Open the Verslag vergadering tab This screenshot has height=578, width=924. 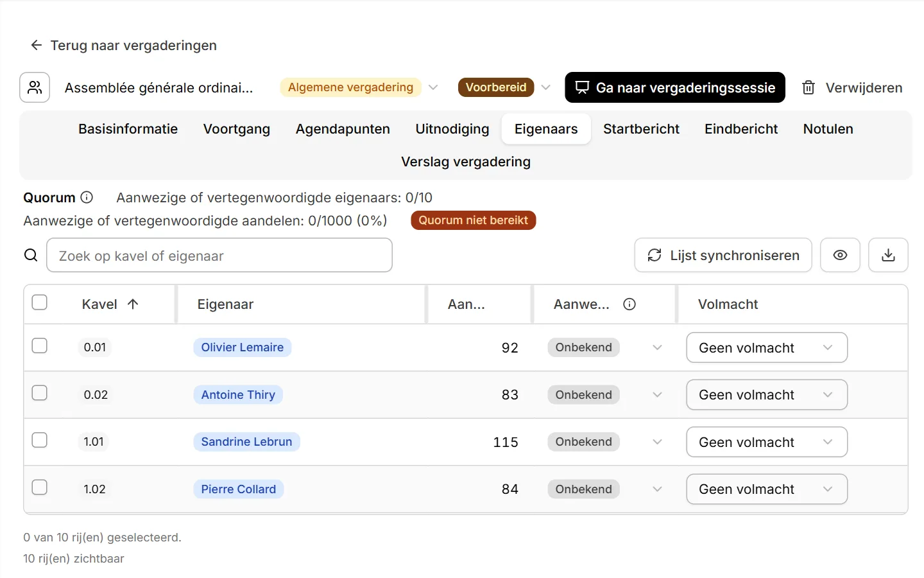(x=466, y=162)
